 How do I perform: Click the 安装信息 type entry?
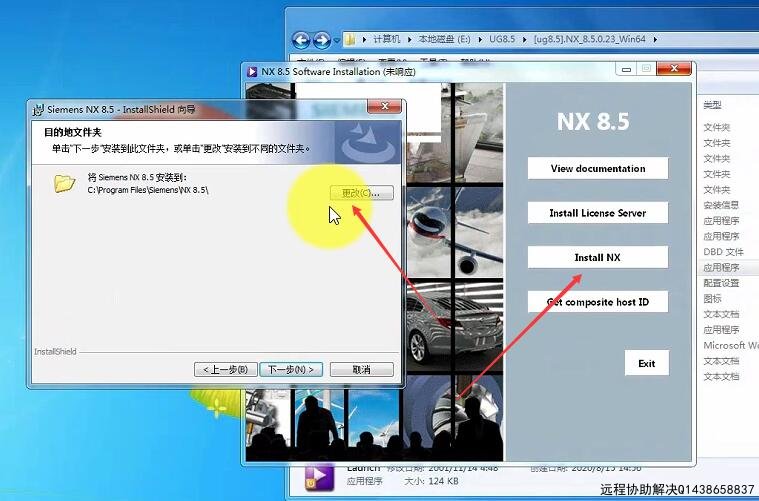coord(721,205)
